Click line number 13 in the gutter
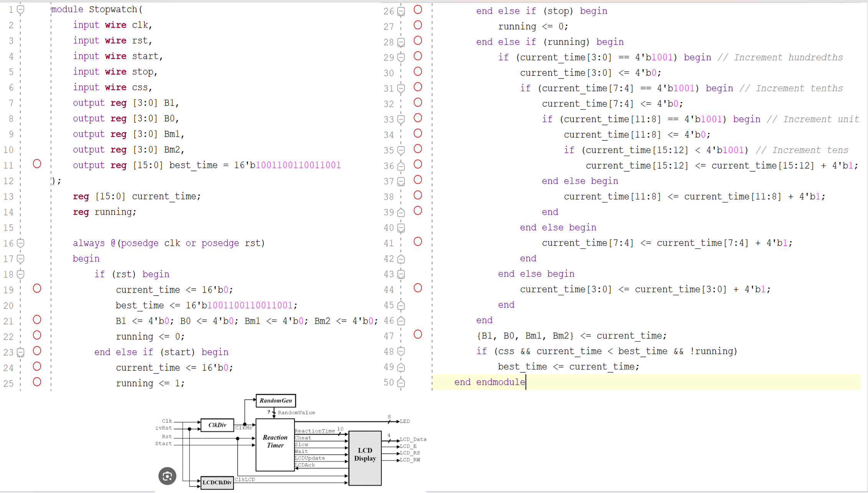 pyautogui.click(x=9, y=196)
